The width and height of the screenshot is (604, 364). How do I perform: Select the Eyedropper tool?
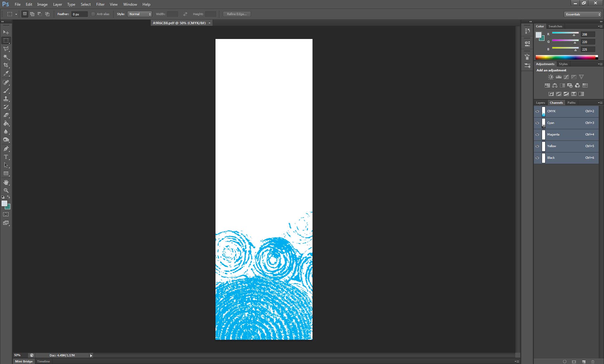click(x=6, y=74)
